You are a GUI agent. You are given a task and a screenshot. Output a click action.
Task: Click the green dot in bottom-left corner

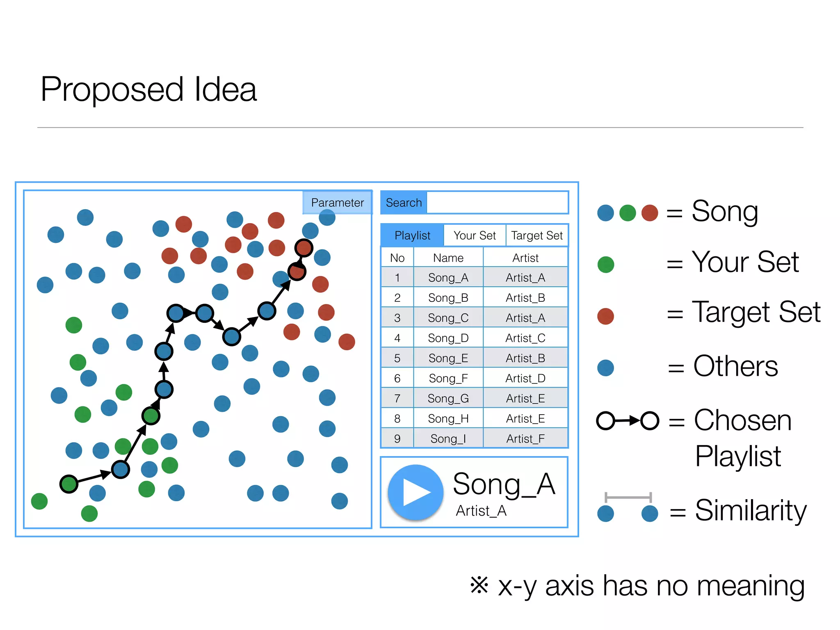tap(39, 501)
